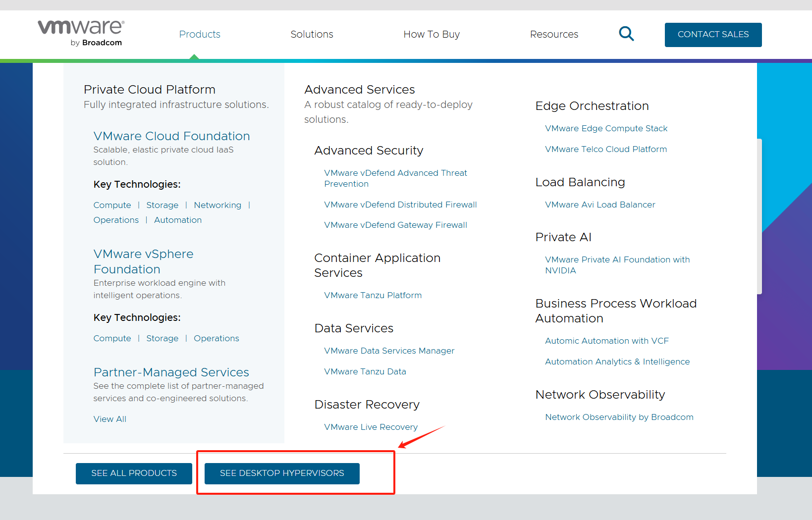Open VMware Tanzu Platform

point(373,295)
